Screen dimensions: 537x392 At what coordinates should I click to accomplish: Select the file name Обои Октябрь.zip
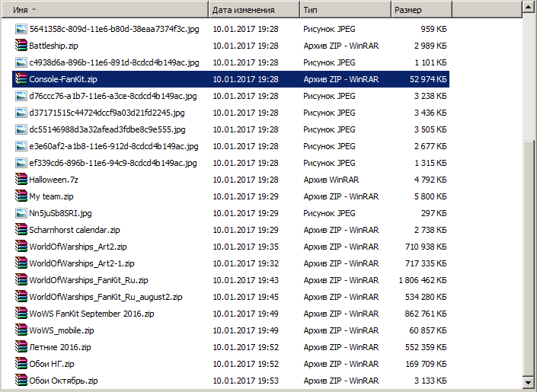point(63,381)
